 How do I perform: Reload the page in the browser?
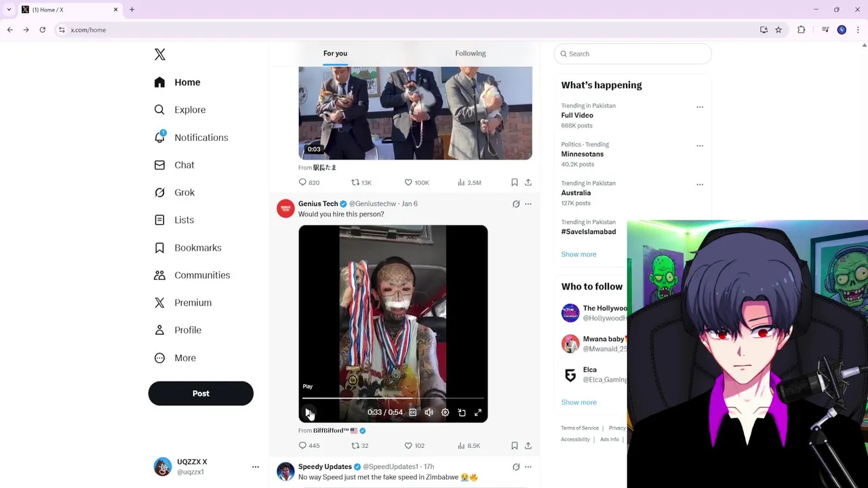[42, 30]
